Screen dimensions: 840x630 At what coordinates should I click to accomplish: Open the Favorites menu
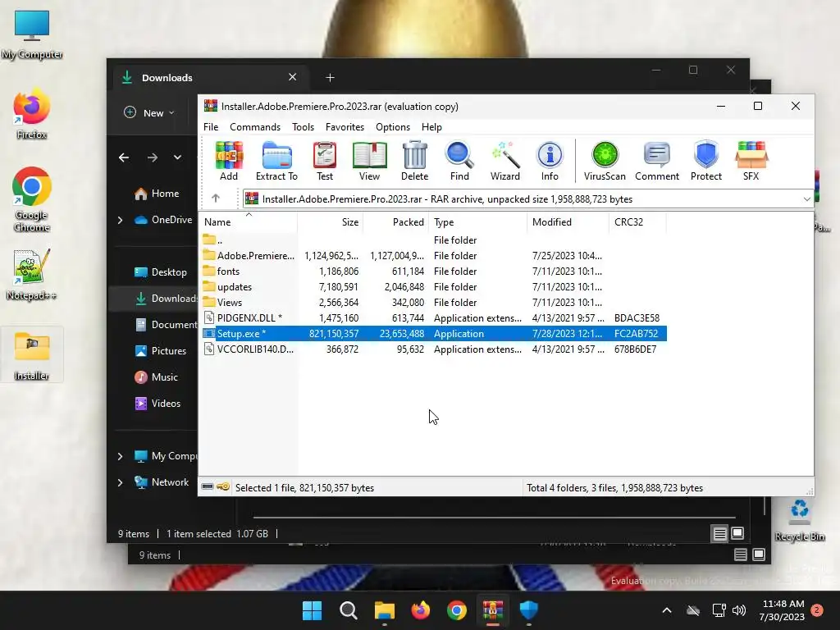click(345, 127)
